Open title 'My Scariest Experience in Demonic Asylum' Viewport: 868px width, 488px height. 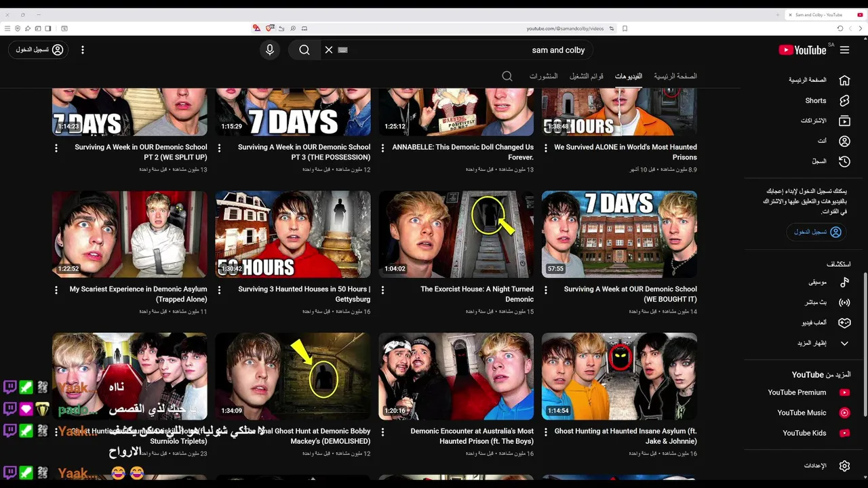[x=138, y=294]
